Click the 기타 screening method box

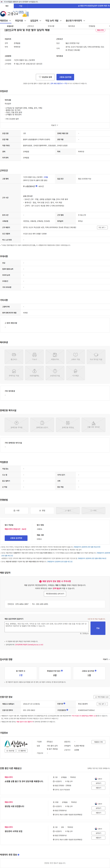click(93, 511)
